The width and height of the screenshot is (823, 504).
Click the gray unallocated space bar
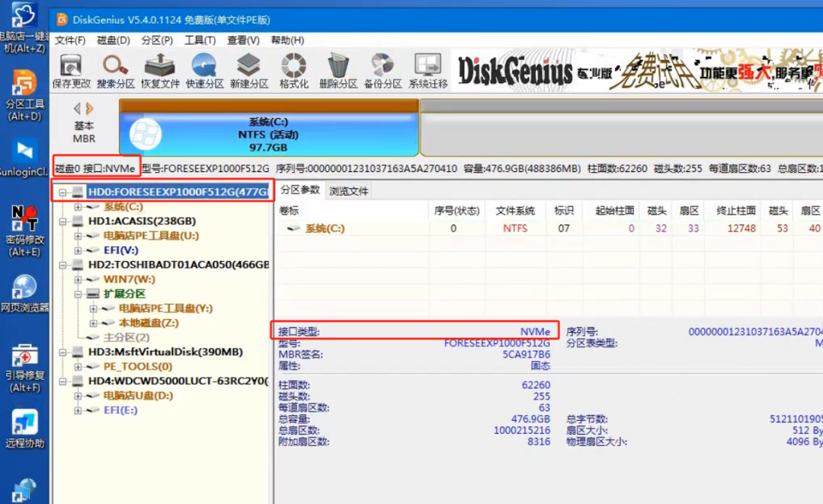(622, 129)
